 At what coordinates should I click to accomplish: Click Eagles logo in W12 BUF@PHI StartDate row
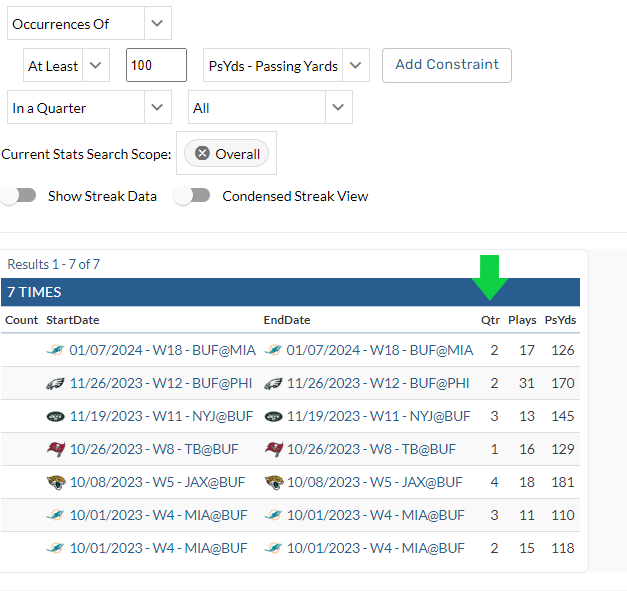[55, 383]
